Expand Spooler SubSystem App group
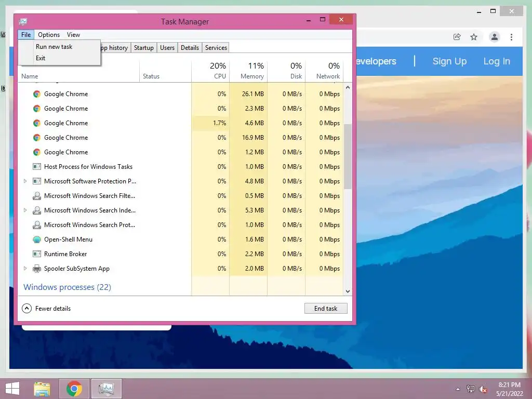The image size is (532, 399). click(25, 269)
